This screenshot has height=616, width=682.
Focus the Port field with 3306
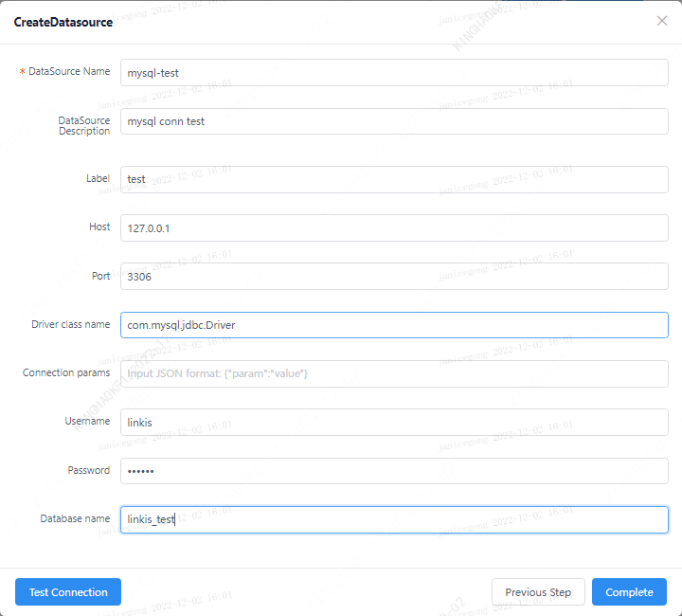coord(394,277)
